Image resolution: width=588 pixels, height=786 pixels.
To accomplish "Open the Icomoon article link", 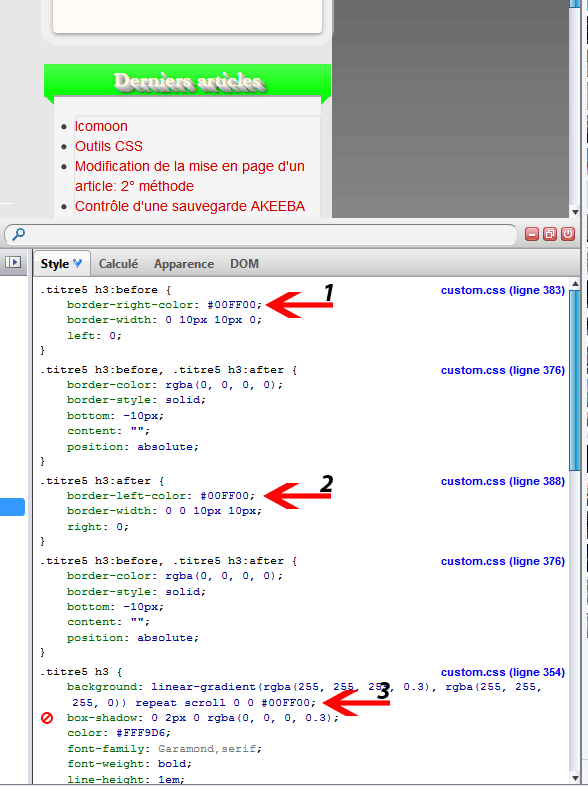I will [101, 126].
